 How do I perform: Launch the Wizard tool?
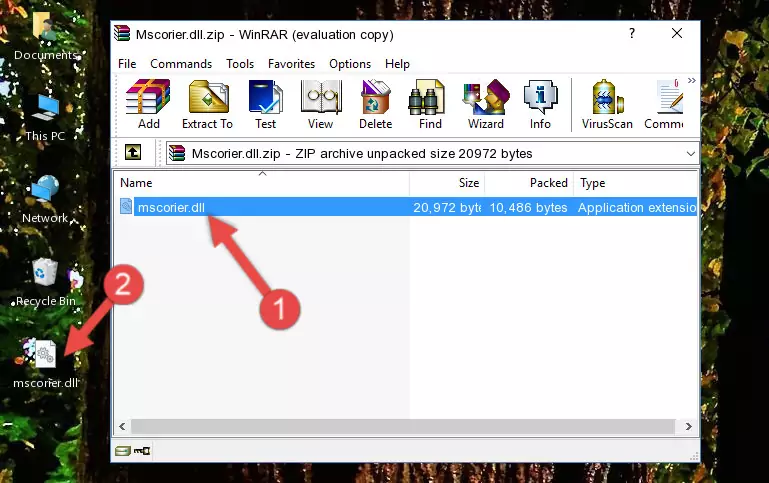pos(486,104)
